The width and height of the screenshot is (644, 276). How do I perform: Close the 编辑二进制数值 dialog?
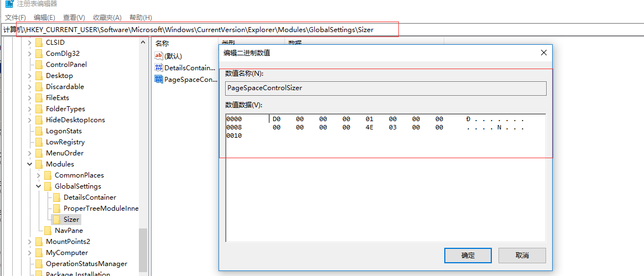tap(543, 53)
